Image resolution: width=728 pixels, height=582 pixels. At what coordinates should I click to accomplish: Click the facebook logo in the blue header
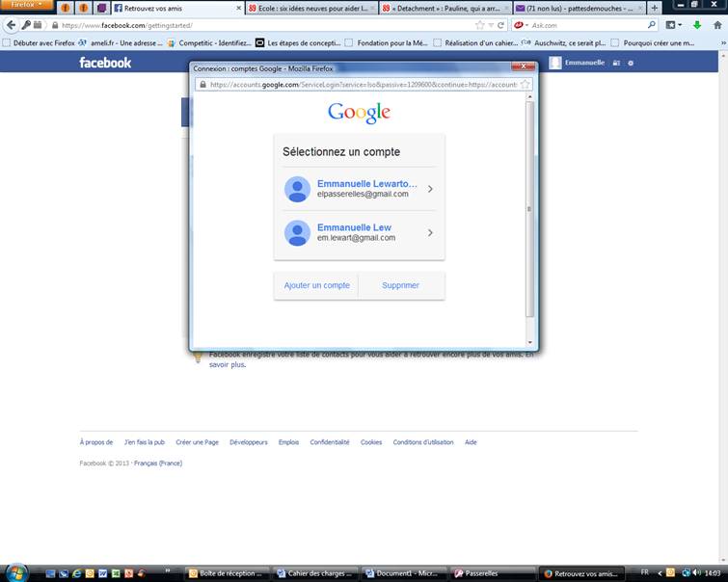(105, 63)
